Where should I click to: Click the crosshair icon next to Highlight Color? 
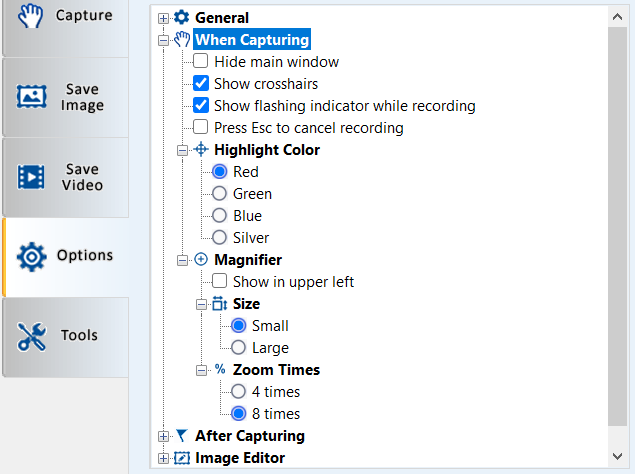coord(200,150)
